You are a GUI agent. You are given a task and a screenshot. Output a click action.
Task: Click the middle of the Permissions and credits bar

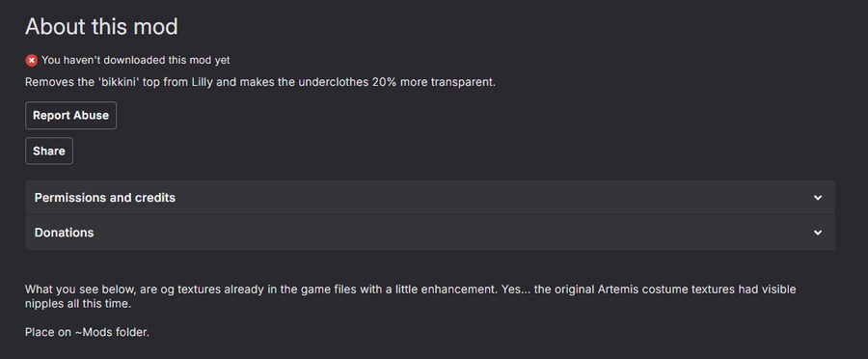pyautogui.click(x=430, y=198)
